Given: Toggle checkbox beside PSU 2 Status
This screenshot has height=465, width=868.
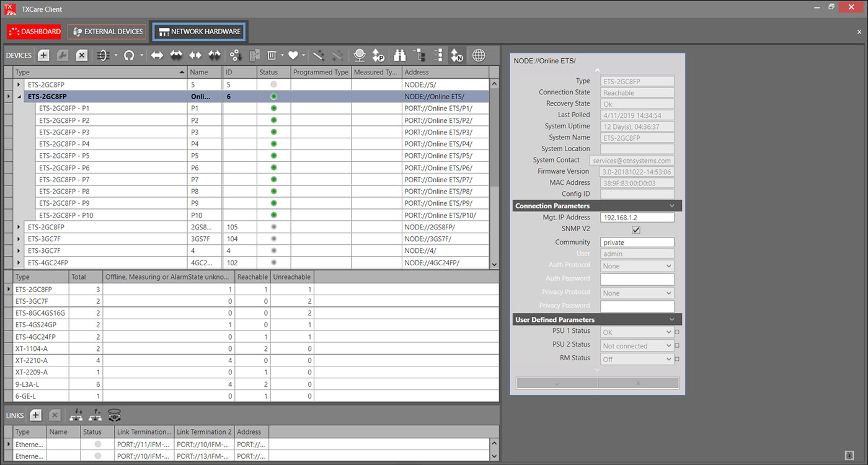Looking at the screenshot, I should tap(677, 346).
